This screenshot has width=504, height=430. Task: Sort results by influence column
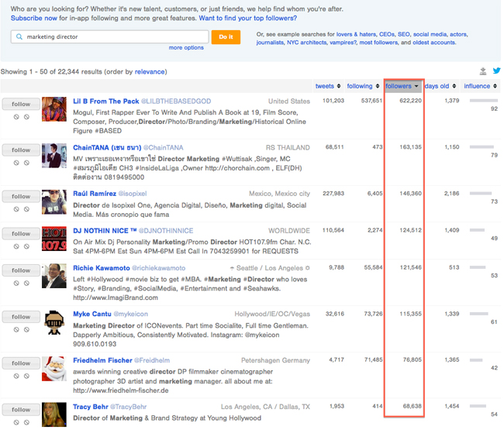[480, 86]
